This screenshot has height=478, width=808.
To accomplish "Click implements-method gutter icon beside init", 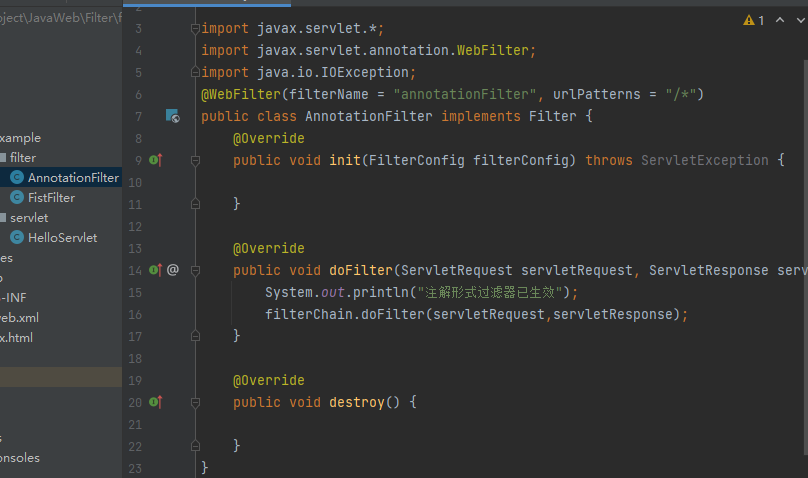I will (x=155, y=160).
